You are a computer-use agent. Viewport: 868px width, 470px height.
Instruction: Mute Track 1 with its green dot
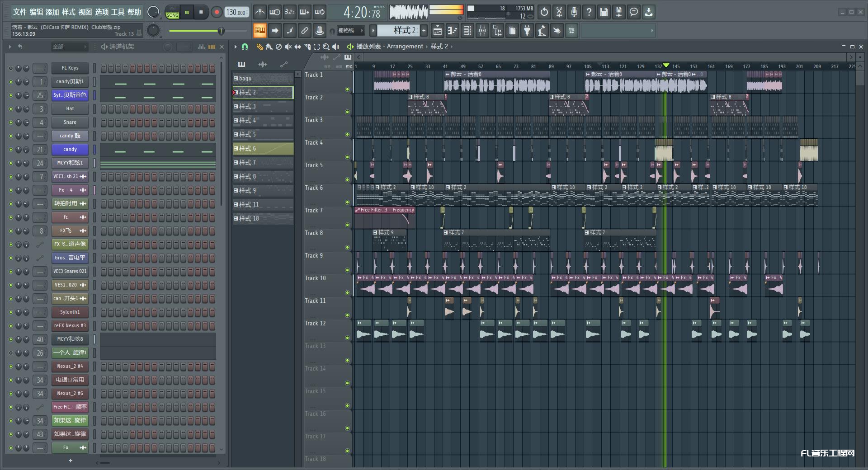point(347,89)
